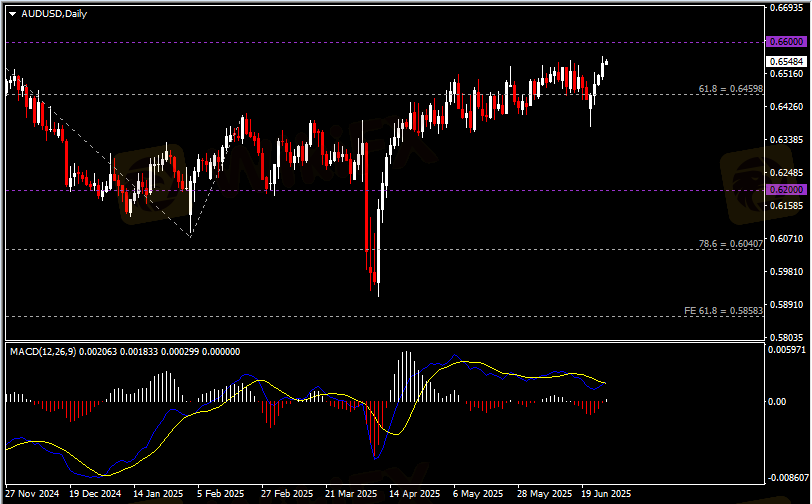
Task: Click the 6 May 2025 date label
Action: [x=478, y=494]
